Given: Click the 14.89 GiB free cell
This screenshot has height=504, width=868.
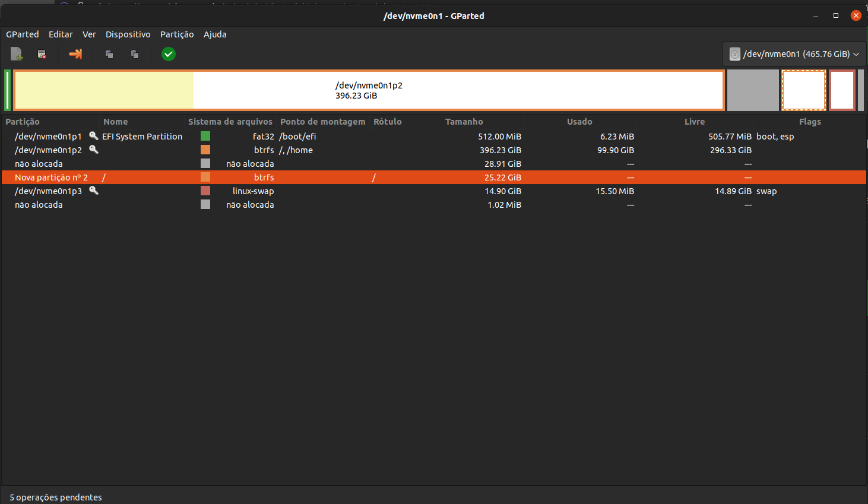Looking at the screenshot, I should (733, 191).
